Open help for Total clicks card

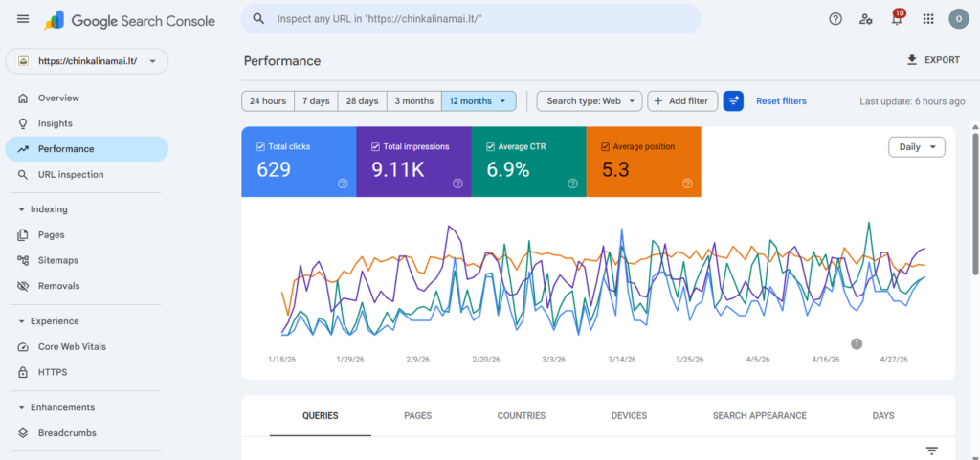pyautogui.click(x=343, y=184)
